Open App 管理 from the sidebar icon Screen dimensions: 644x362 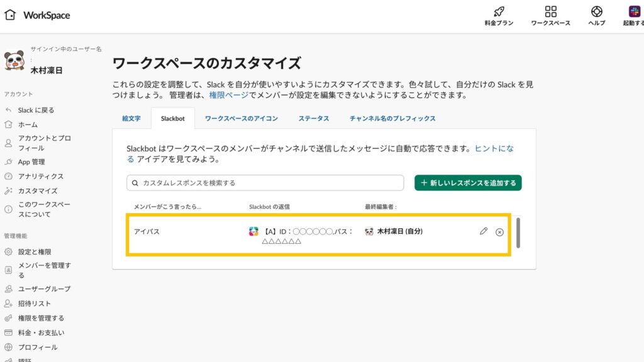8,161
